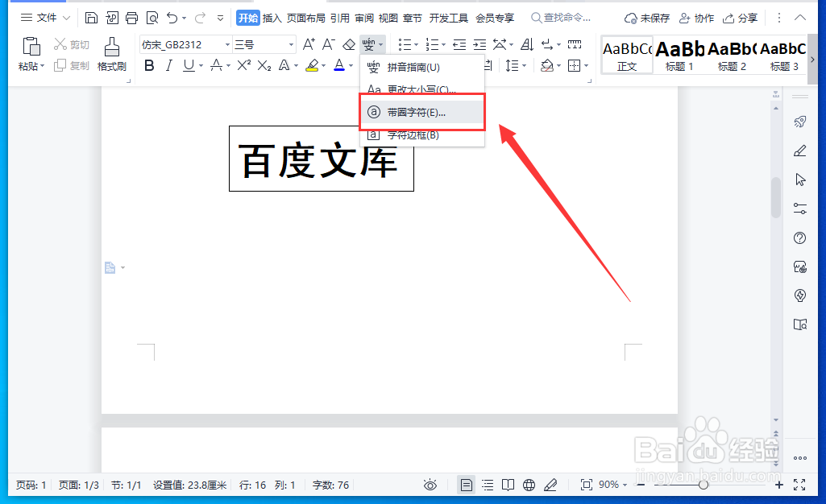Switch to reading layout view icon
The image size is (826, 504).
[508, 485]
